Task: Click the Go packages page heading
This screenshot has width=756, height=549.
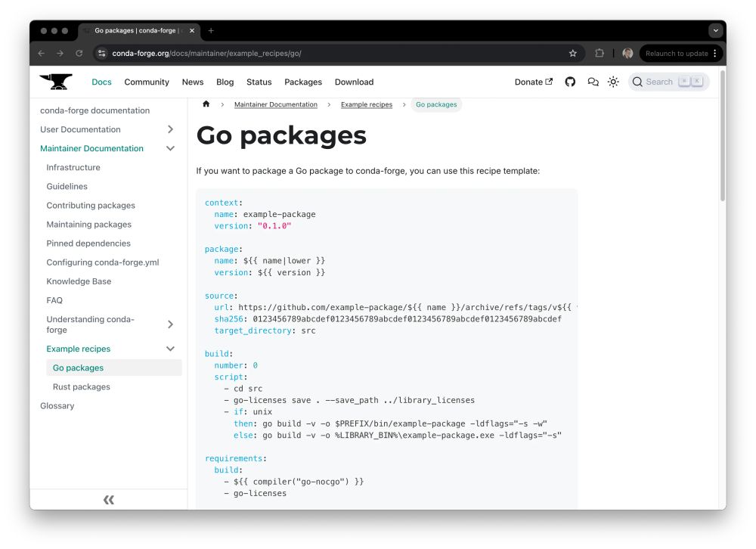Action: coord(281,135)
